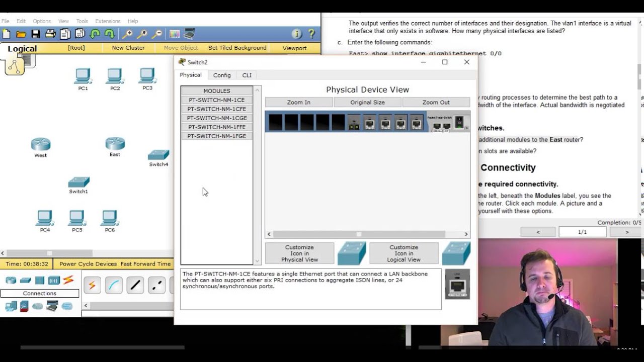The width and height of the screenshot is (644, 362).
Task: Open the File menu
Action: tap(6, 21)
